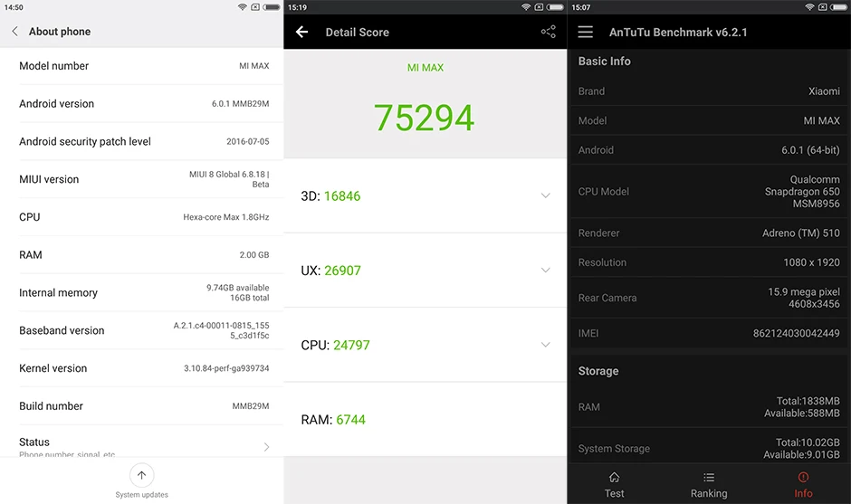Screen dimensions: 851x504
Task: Tap the About phone title
Action: (60, 32)
